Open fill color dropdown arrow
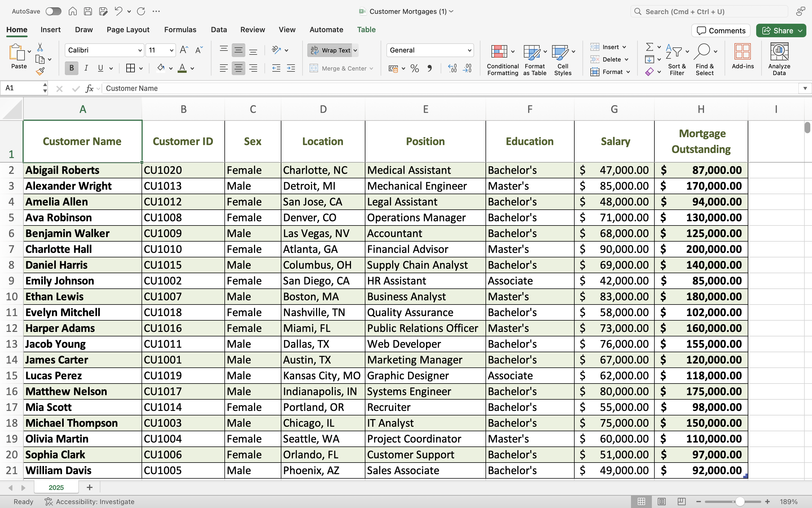 tap(171, 69)
